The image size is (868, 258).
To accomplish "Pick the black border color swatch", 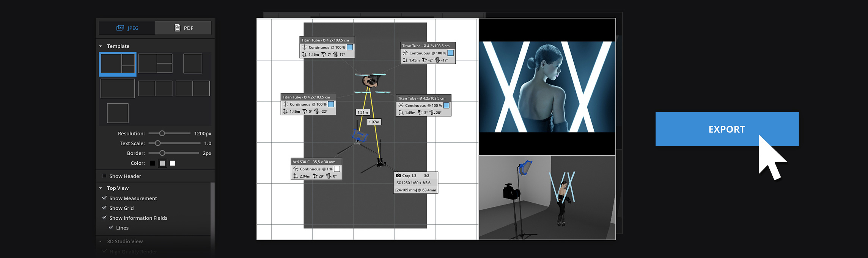I will [x=153, y=163].
